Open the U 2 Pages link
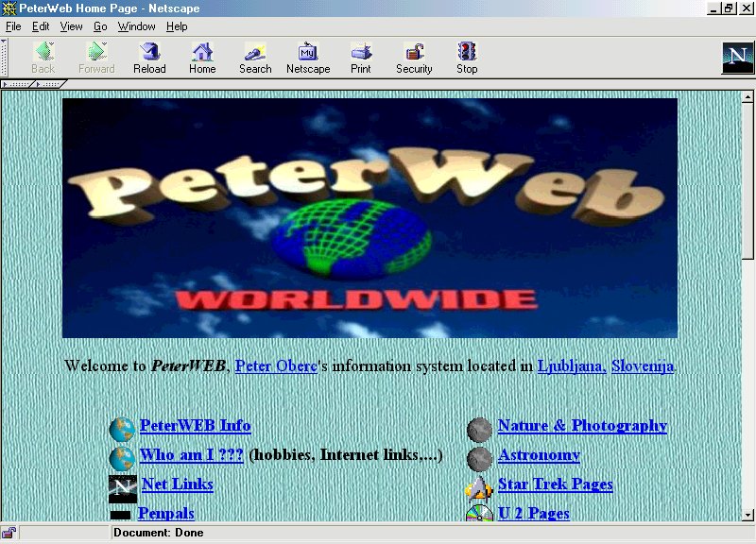 pos(534,513)
